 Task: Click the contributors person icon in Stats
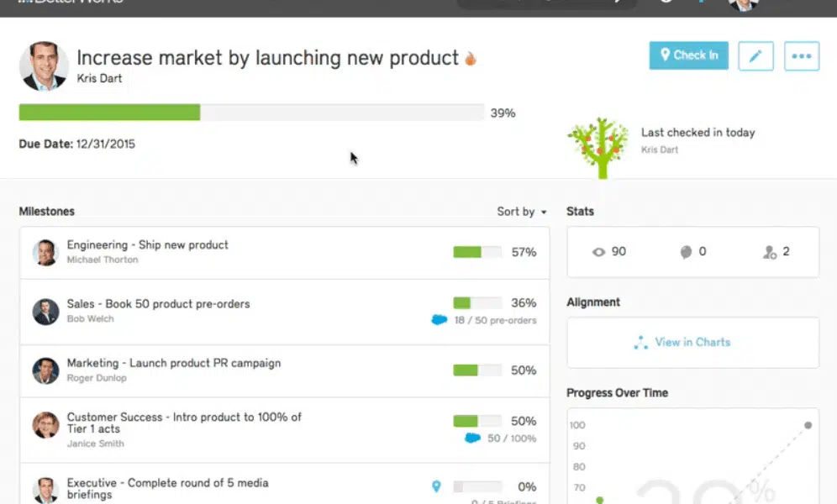click(x=769, y=252)
